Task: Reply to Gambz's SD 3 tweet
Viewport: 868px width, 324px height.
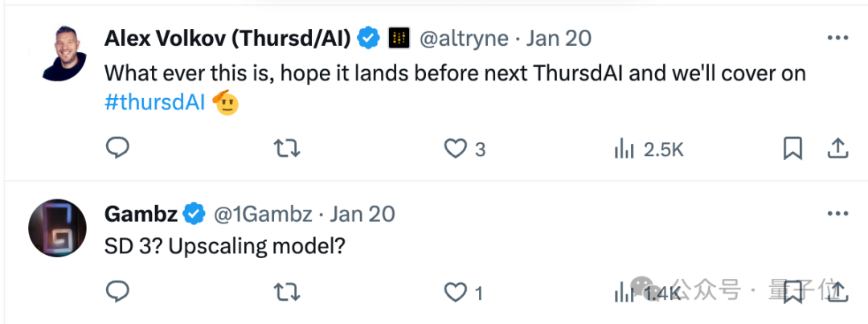Action: click(118, 293)
